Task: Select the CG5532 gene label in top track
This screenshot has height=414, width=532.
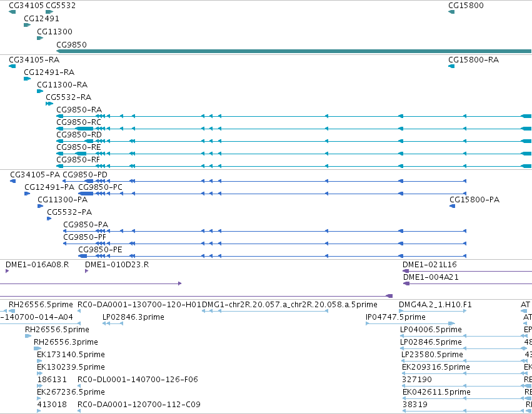Action: coord(61,6)
